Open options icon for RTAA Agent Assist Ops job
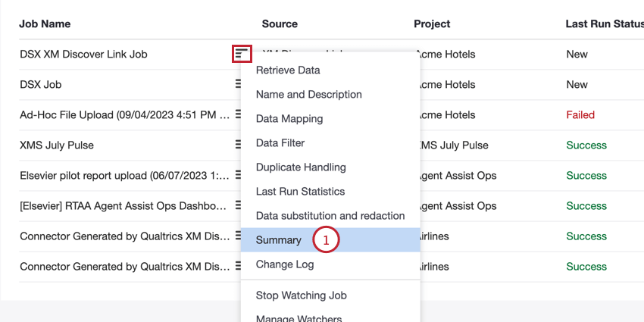The width and height of the screenshot is (644, 322). 238,205
